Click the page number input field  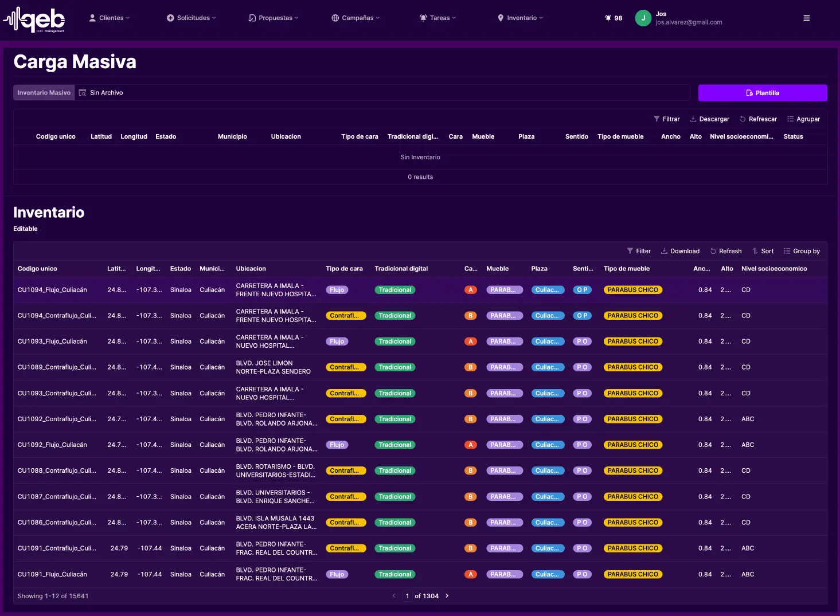pyautogui.click(x=407, y=596)
